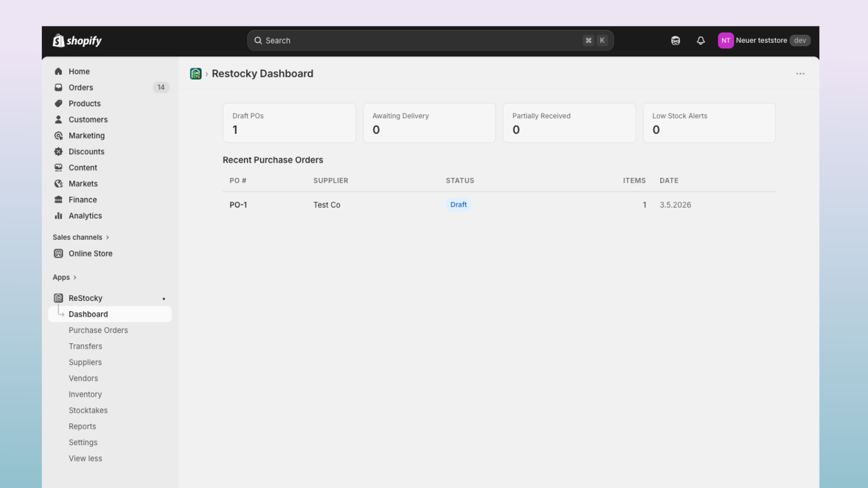Expand the Apps section
Screen dimensions: 868x488
[x=65, y=278]
